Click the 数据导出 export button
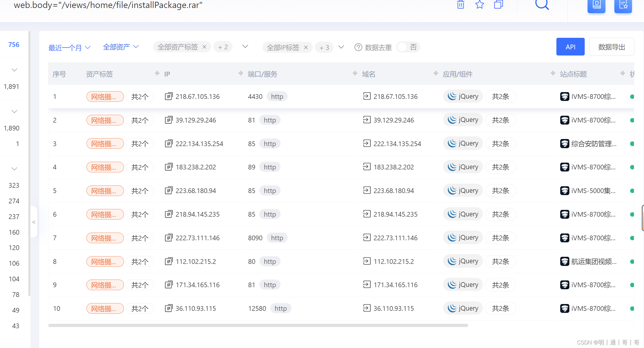The height and width of the screenshot is (348, 644). tap(611, 47)
